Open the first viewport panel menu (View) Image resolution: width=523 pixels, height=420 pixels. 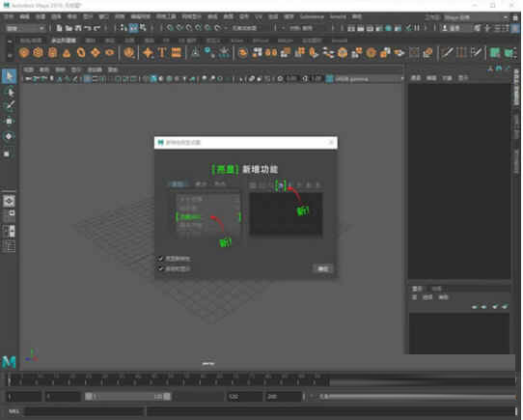point(28,70)
